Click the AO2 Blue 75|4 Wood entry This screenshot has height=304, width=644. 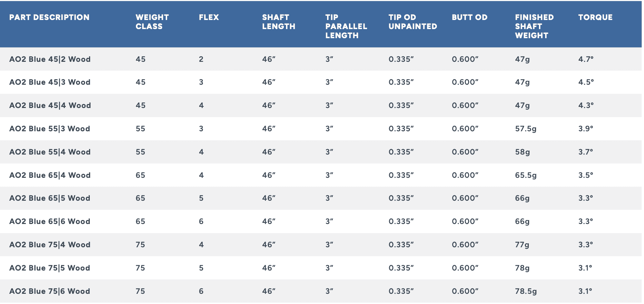(50, 245)
